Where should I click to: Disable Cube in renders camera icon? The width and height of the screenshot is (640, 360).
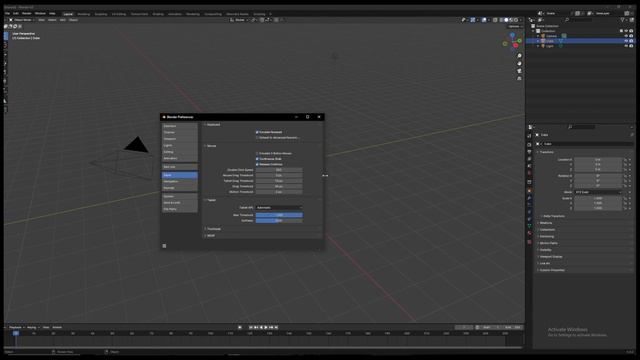631,41
